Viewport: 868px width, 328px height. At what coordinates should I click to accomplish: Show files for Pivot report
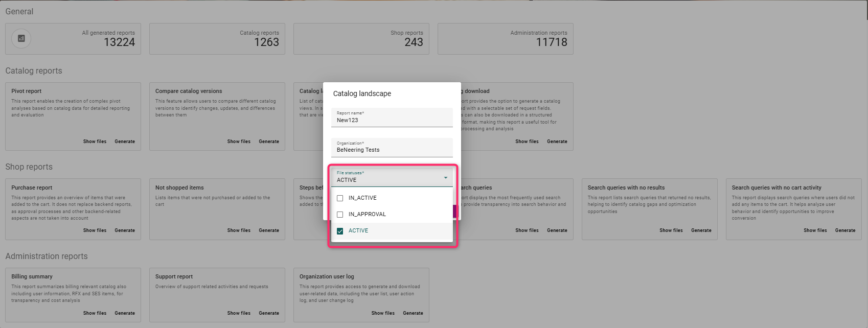coord(95,142)
